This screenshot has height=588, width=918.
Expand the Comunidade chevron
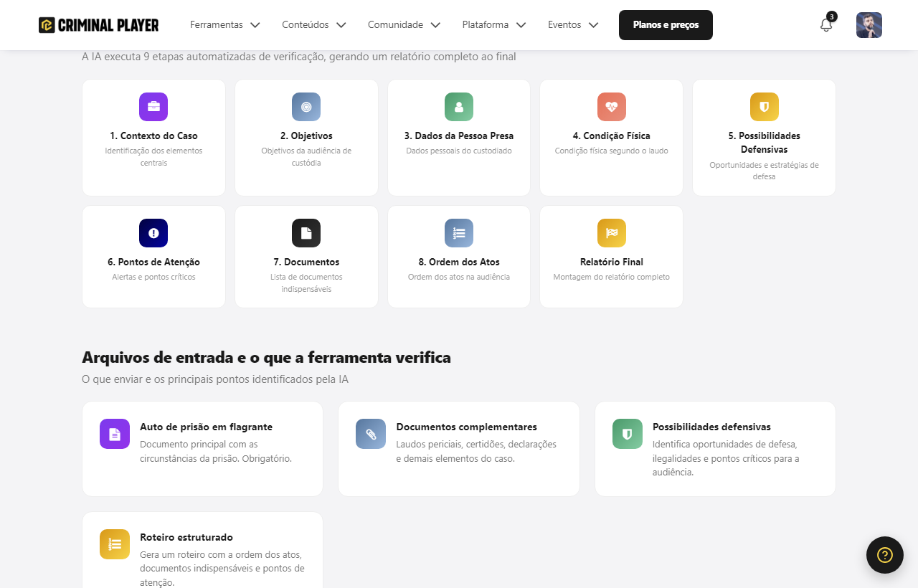coord(435,25)
